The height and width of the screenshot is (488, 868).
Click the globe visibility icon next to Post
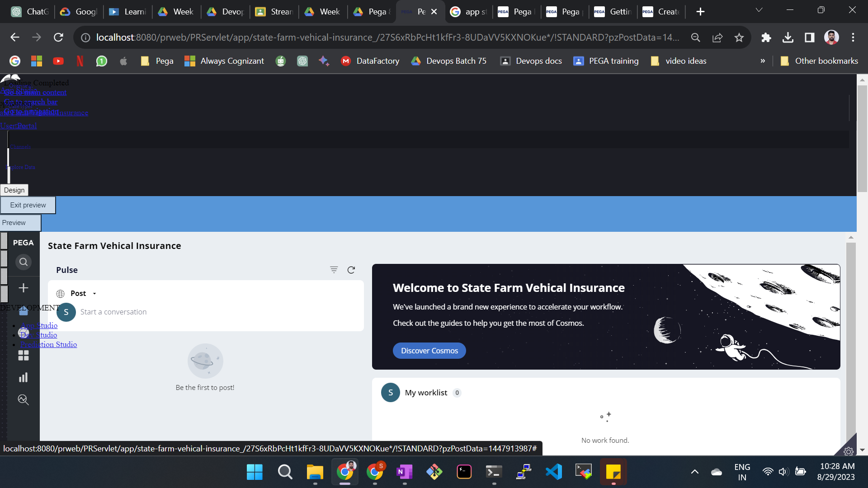pos(61,293)
